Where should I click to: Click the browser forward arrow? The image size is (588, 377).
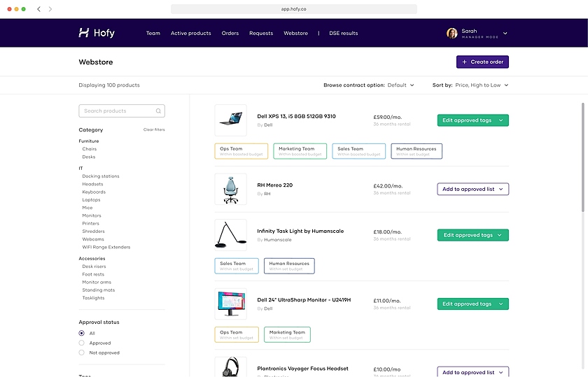tap(50, 9)
